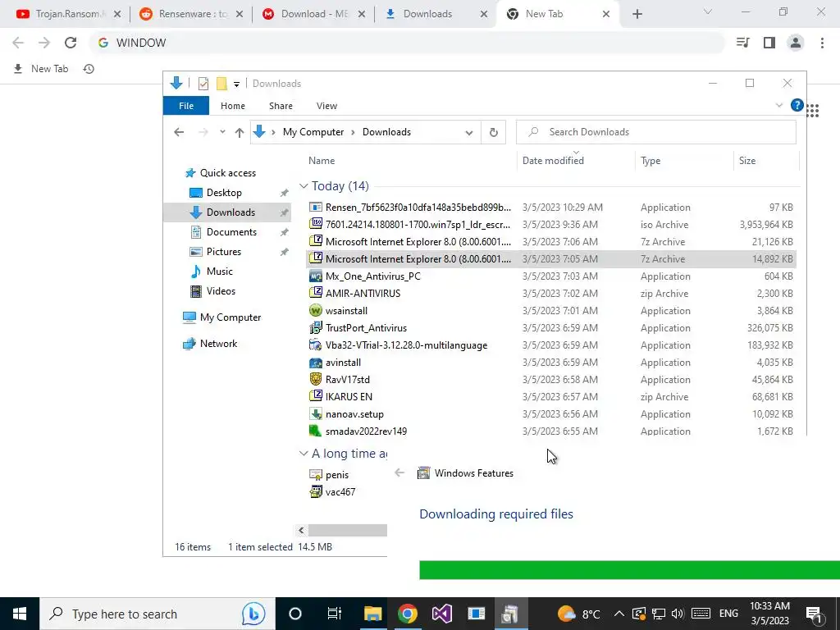Image resolution: width=840 pixels, height=630 pixels.
Task: Reload the Chrome page
Action: 71,43
